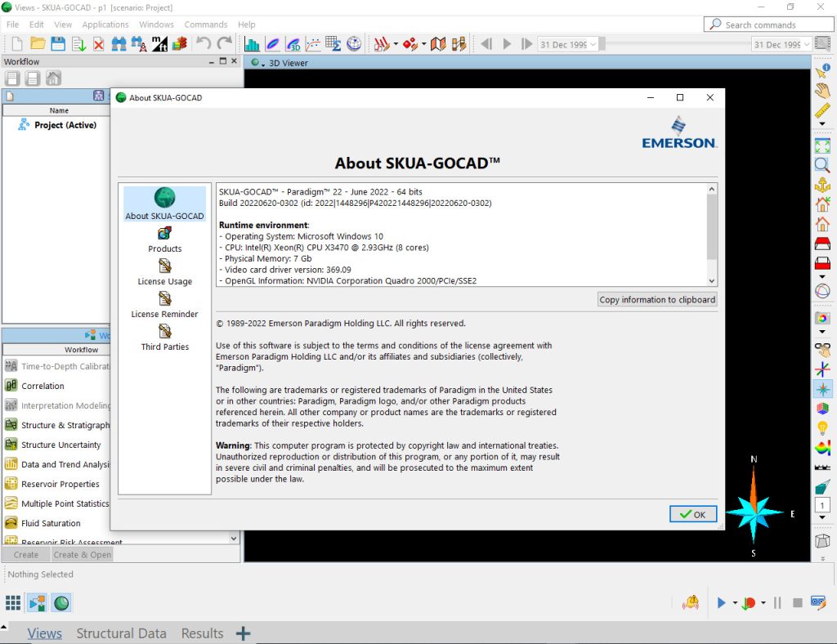Image resolution: width=837 pixels, height=644 pixels.
Task: Click the light bulb lighting icon
Action: point(822,428)
